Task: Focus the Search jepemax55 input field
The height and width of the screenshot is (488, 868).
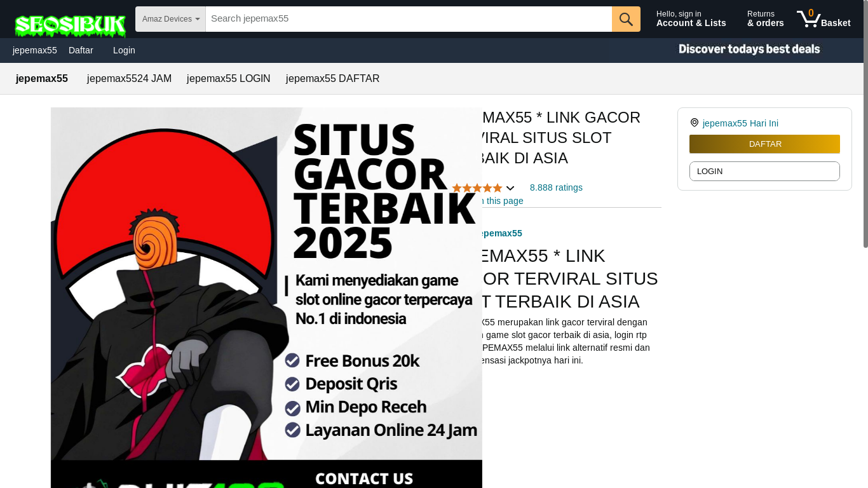Action: tap(409, 19)
